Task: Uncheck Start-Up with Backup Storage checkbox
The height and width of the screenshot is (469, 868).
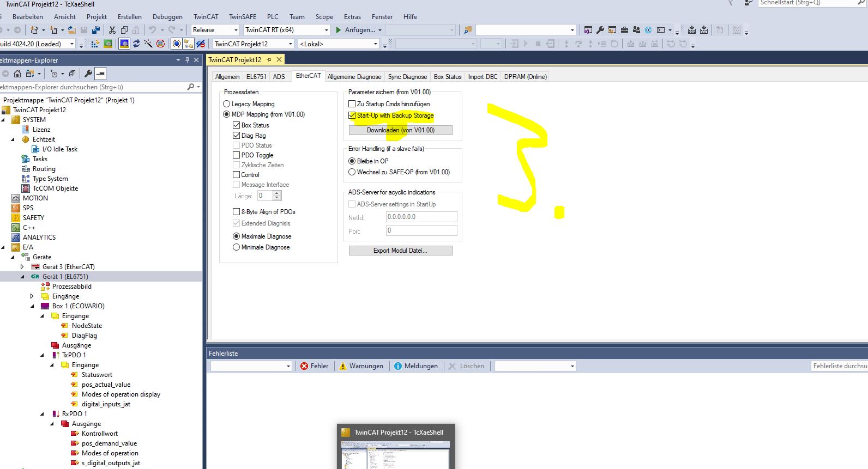Action: point(352,115)
